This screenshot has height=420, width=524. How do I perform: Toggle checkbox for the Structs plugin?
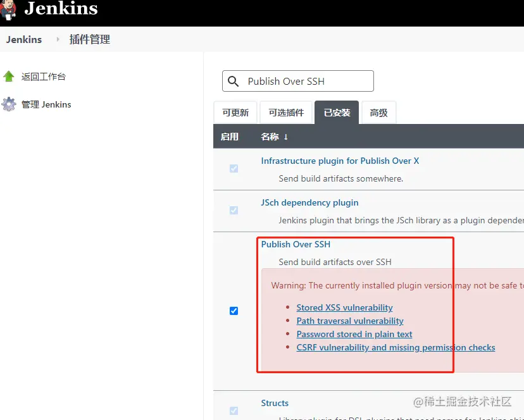click(x=234, y=411)
